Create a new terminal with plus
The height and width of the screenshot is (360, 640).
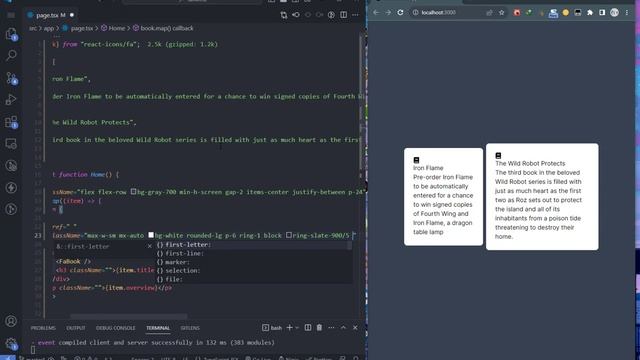coord(289,327)
